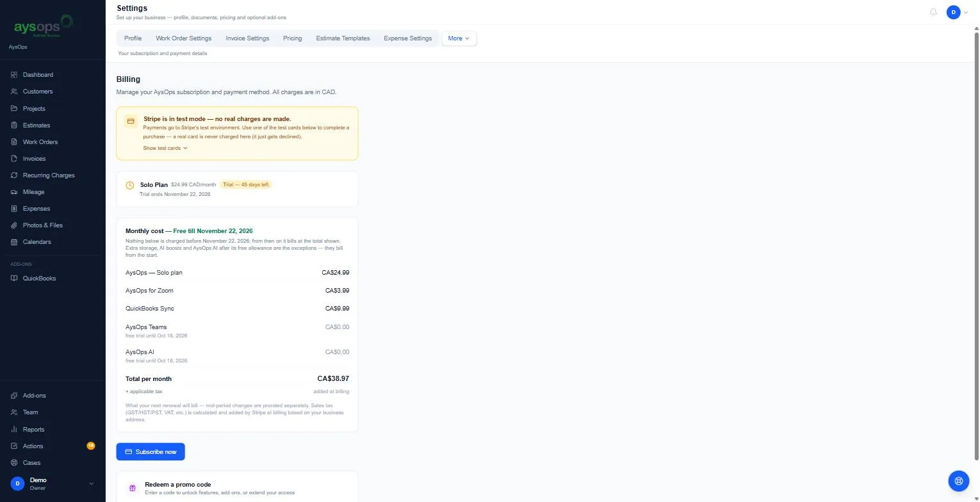Click the Photos & Files paperclip icon
This screenshot has height=502, width=980.
pos(14,225)
